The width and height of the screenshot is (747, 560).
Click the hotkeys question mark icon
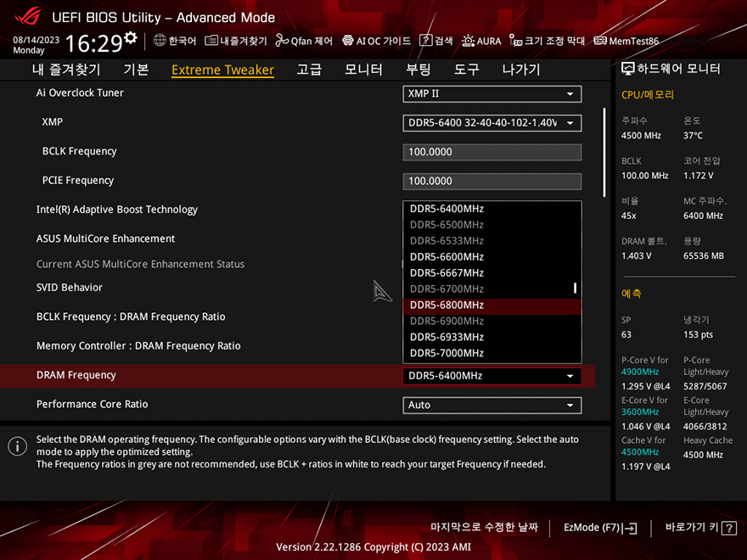[729, 528]
